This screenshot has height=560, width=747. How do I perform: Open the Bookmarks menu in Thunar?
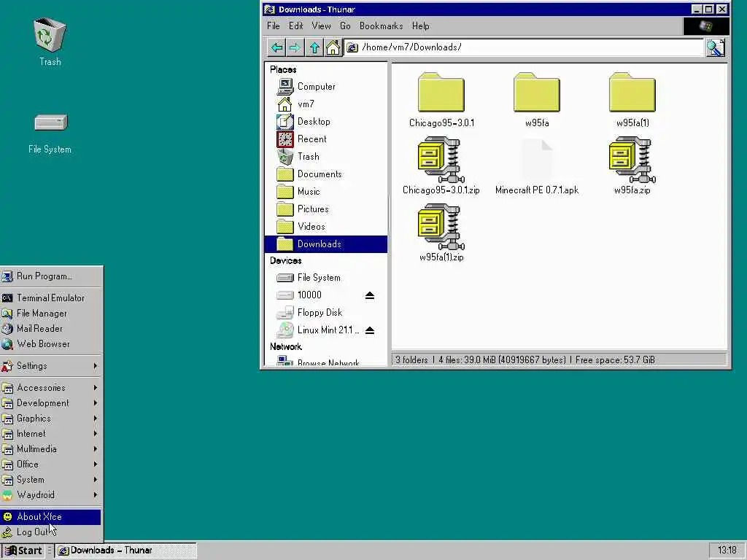pyautogui.click(x=381, y=26)
